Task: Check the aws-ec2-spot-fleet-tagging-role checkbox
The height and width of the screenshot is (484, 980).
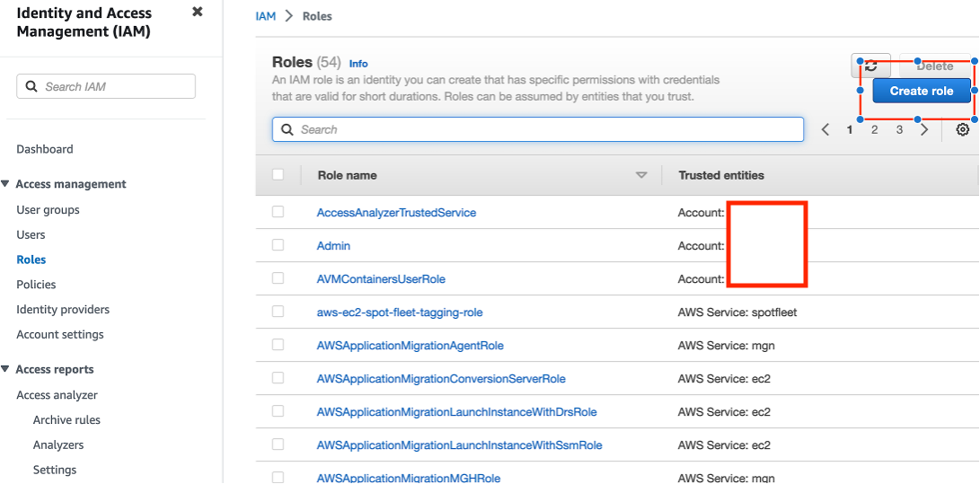Action: pos(278,311)
